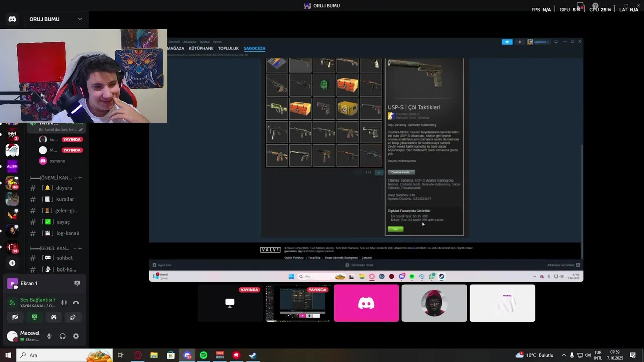This screenshot has height=362, width=644.
Task: Click the green Sat sell button
Action: [395, 229]
